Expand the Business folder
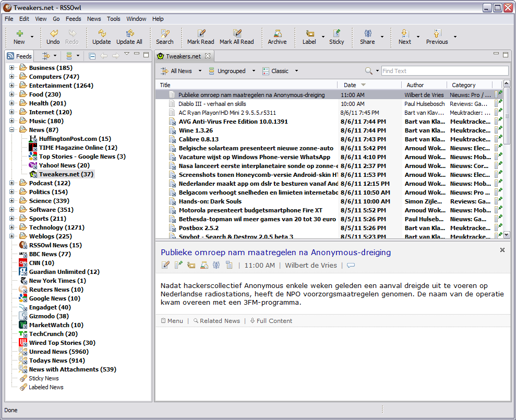The width and height of the screenshot is (516, 420). click(12, 68)
